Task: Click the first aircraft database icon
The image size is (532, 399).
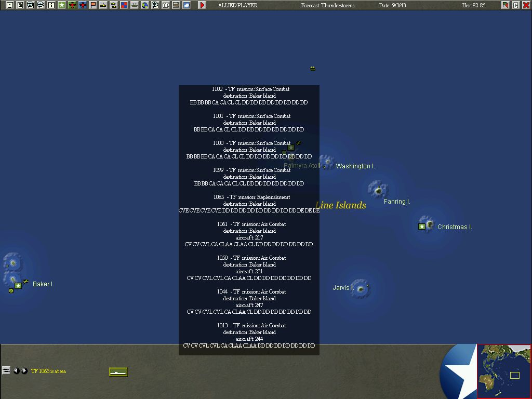Action: point(31,5)
